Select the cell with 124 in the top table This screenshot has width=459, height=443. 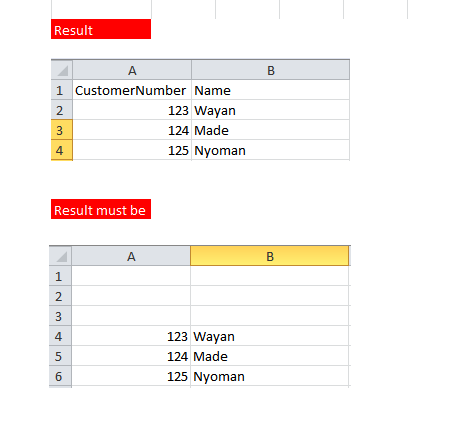click(132, 130)
